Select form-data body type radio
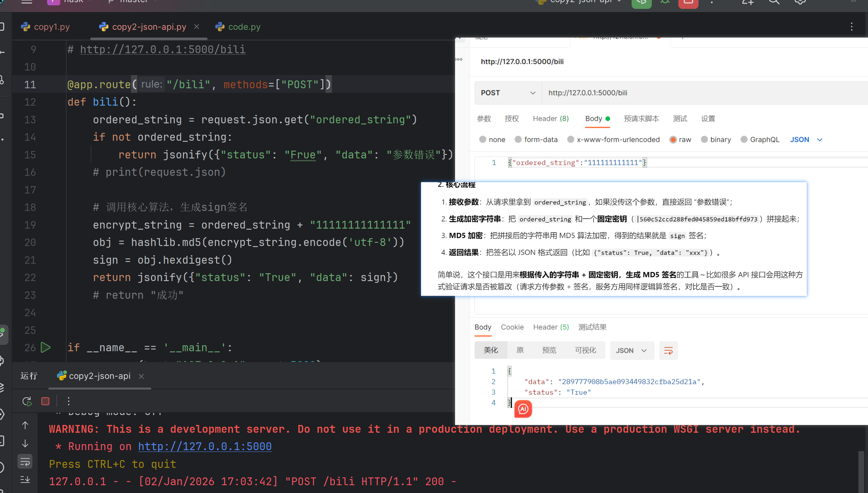Screen dimensions: 868x493 [x=518, y=139]
